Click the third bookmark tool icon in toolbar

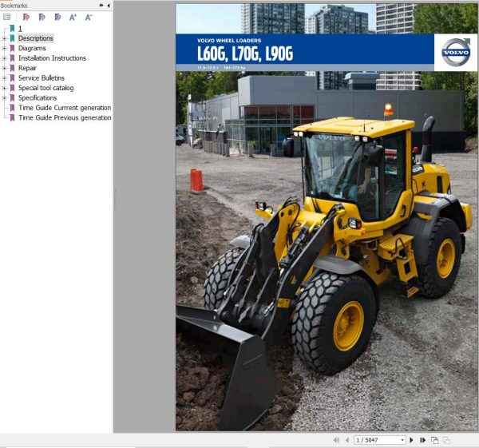[x=57, y=17]
